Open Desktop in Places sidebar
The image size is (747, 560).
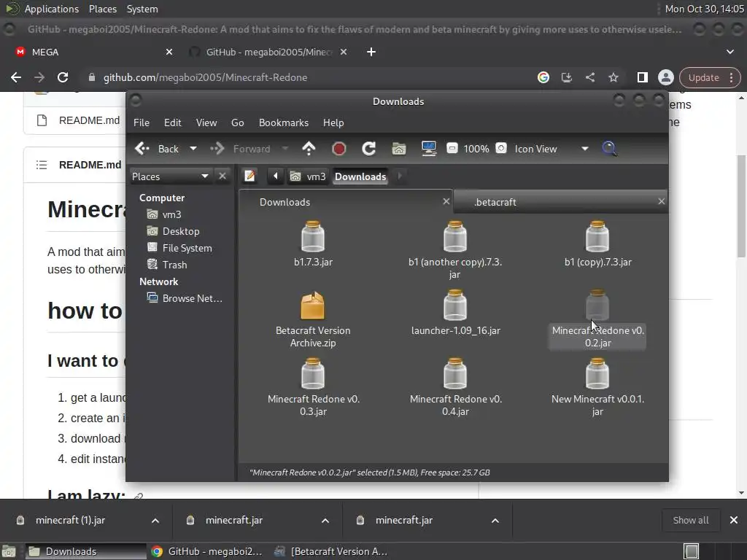pos(174,231)
